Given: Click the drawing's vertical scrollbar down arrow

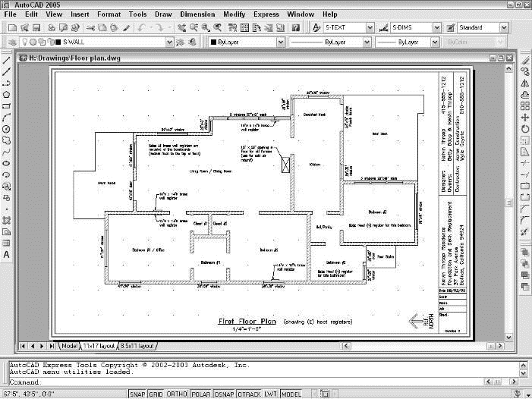Looking at the screenshot, I should (x=509, y=338).
